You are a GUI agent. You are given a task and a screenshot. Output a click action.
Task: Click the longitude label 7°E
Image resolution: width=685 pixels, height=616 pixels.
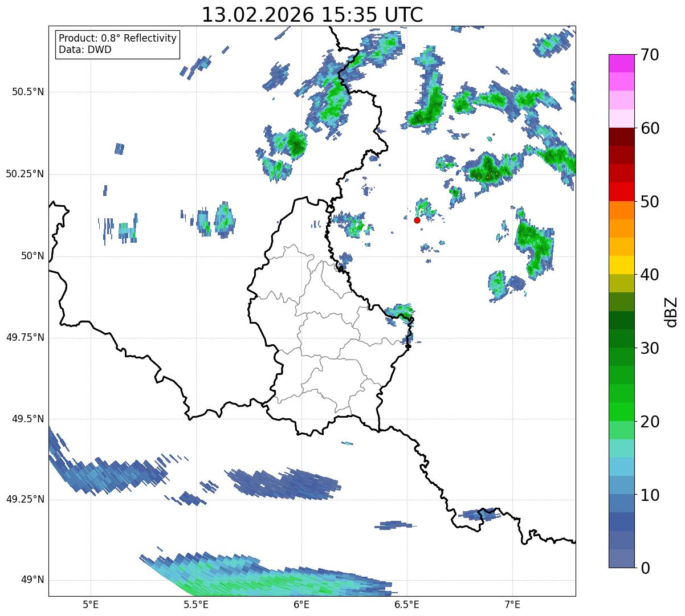tap(512, 605)
